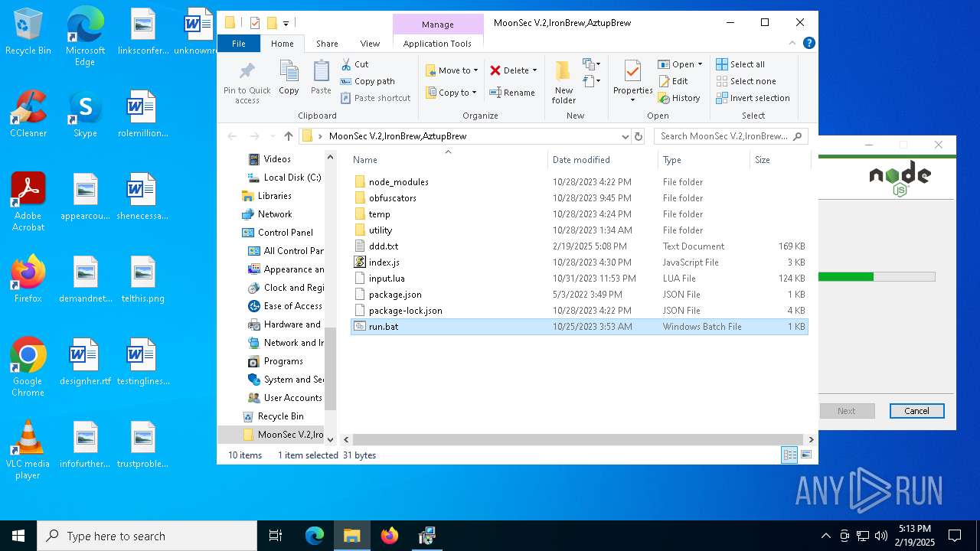Click Copy path command

coord(367,81)
